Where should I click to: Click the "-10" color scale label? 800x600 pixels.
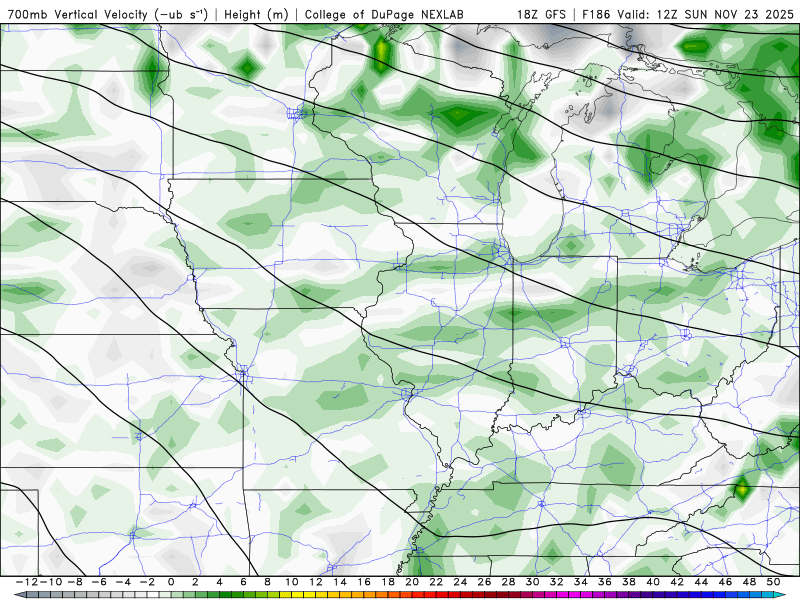click(x=50, y=582)
